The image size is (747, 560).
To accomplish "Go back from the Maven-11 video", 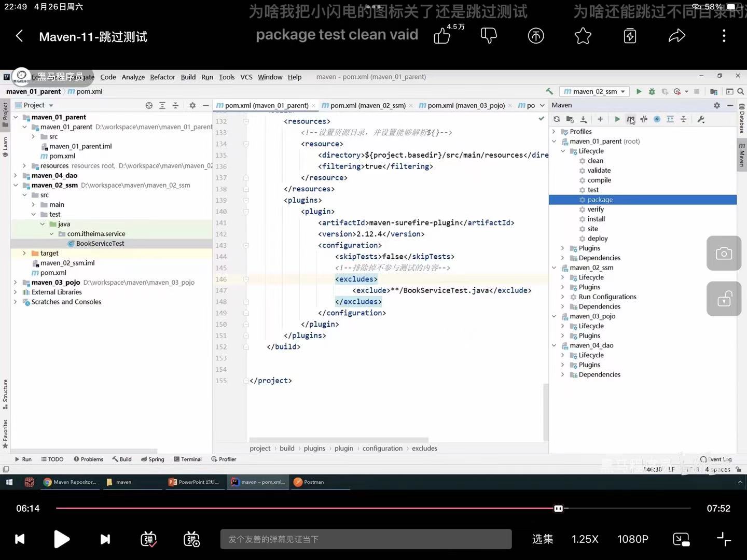I will [x=20, y=36].
